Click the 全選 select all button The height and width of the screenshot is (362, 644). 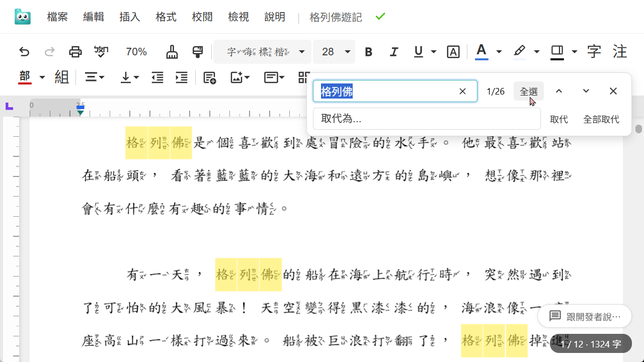click(x=529, y=92)
